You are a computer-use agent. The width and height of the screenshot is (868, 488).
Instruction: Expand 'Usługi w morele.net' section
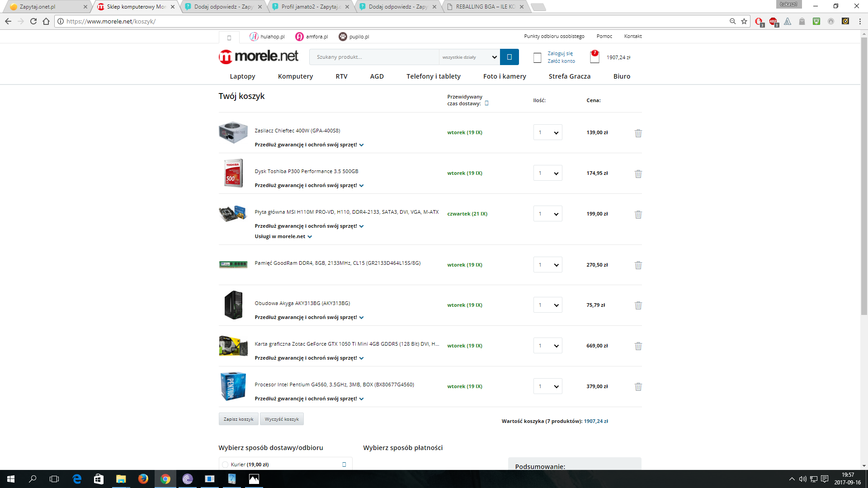coord(283,236)
